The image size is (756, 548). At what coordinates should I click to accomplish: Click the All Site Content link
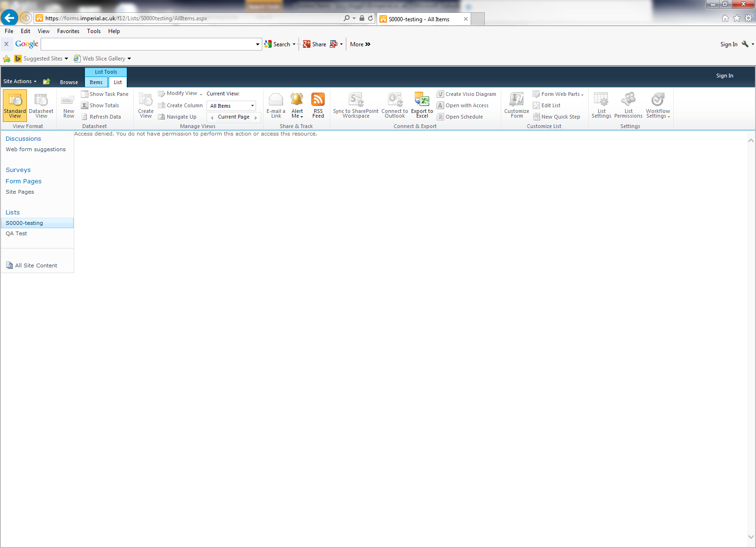tap(36, 265)
